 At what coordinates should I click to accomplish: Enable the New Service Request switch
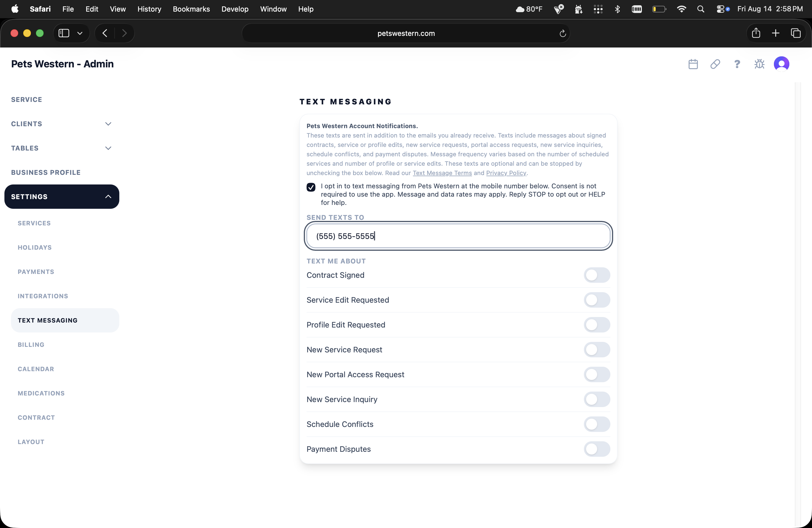click(x=597, y=350)
